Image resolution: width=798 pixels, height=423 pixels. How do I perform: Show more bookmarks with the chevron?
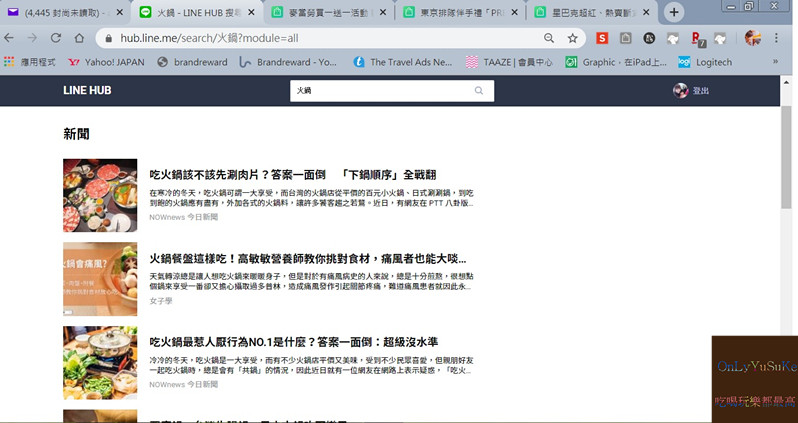[776, 62]
